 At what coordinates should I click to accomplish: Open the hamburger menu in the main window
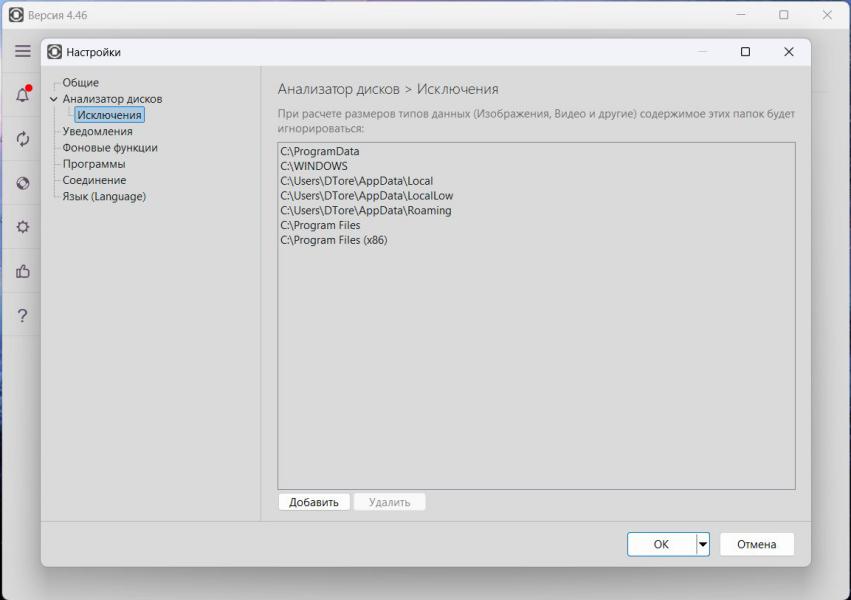[22, 51]
